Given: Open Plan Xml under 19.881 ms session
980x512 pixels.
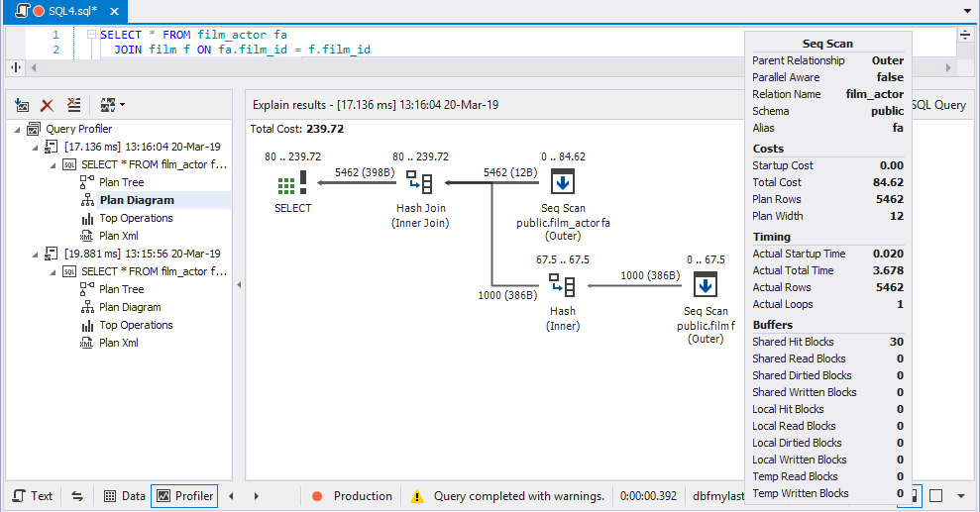Looking at the screenshot, I should 119,343.
